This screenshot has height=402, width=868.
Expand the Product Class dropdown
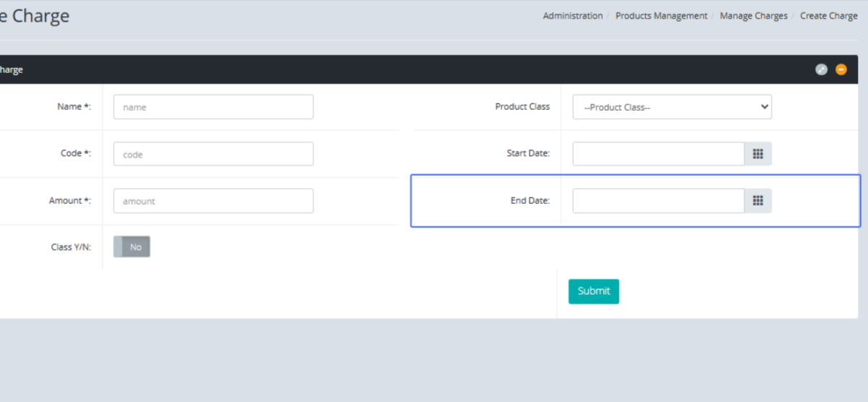point(672,107)
